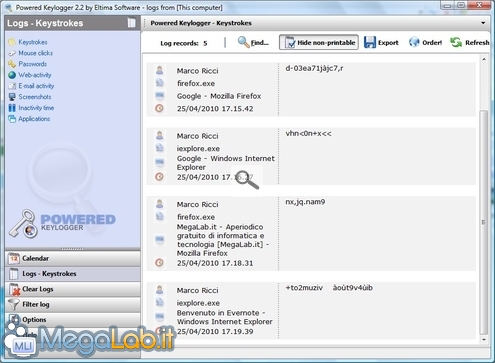This screenshot has height=363, width=495.
Task: Open the Options section
Action: coord(73,319)
